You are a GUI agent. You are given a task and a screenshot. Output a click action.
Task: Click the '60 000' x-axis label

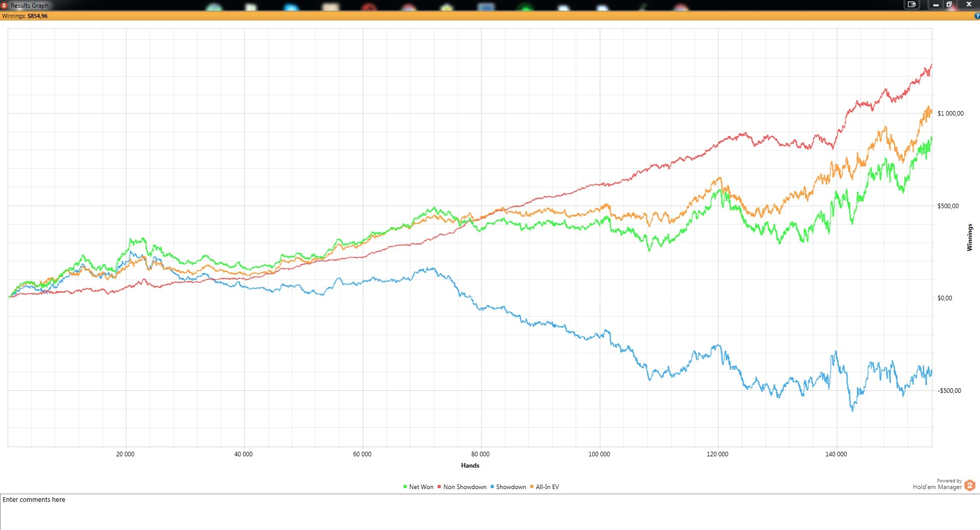click(362, 454)
